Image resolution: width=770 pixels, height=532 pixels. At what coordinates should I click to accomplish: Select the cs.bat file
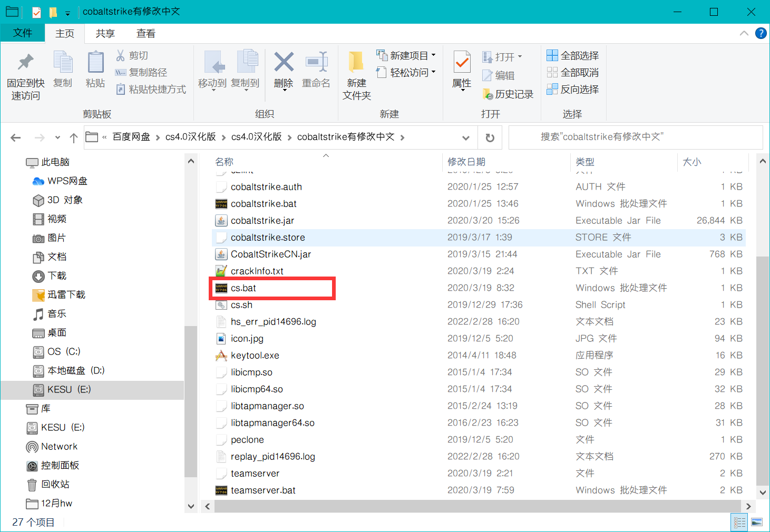click(x=243, y=288)
